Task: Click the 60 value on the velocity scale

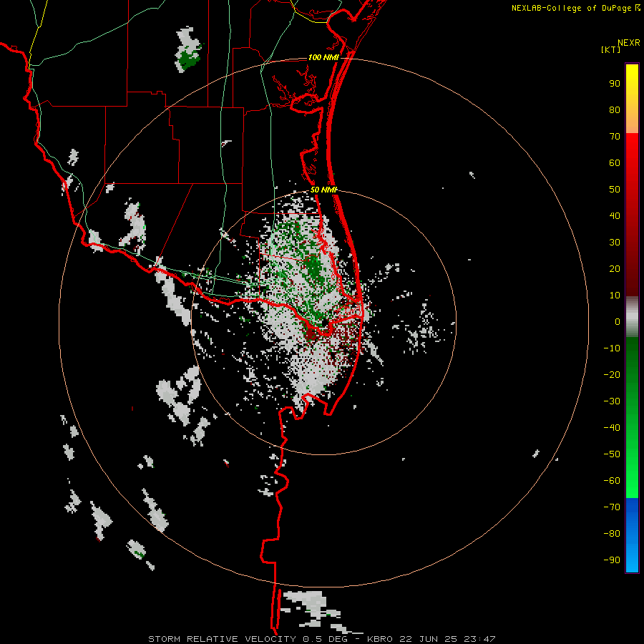Action: coord(615,163)
